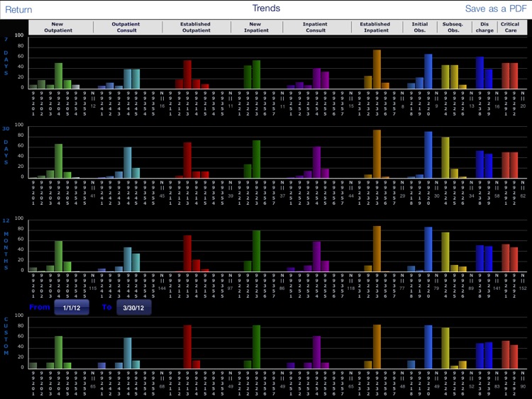Viewport: 532px width, 399px height.
Task: Tap the blue 99220 bar in 12 Months chart
Action: (428, 249)
